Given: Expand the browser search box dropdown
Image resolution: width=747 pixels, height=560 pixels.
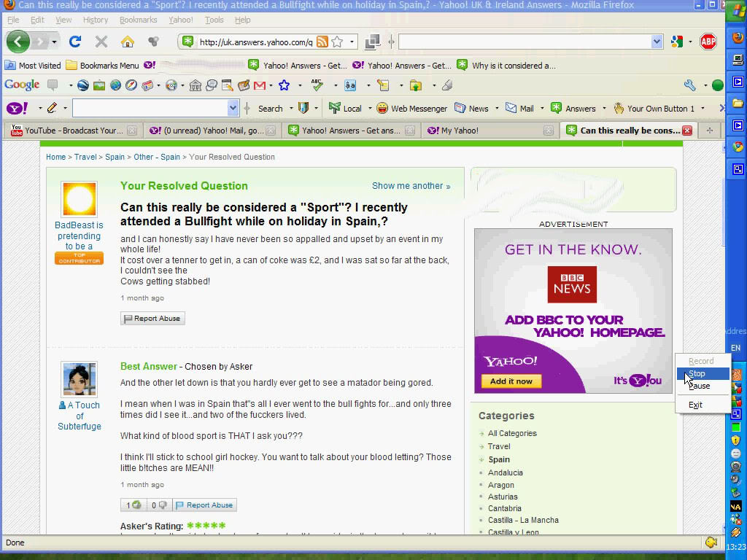Looking at the screenshot, I should (657, 42).
